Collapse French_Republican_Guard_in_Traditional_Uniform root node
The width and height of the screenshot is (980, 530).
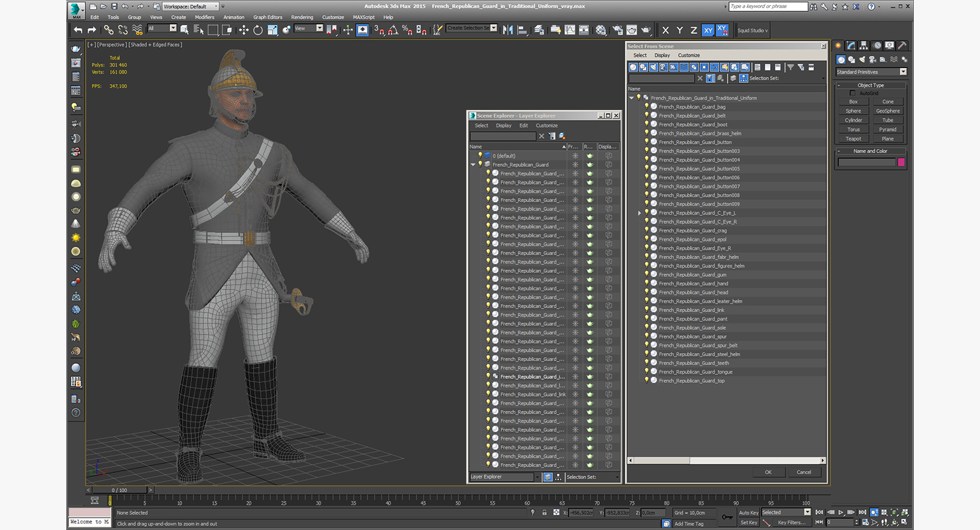[x=631, y=97]
